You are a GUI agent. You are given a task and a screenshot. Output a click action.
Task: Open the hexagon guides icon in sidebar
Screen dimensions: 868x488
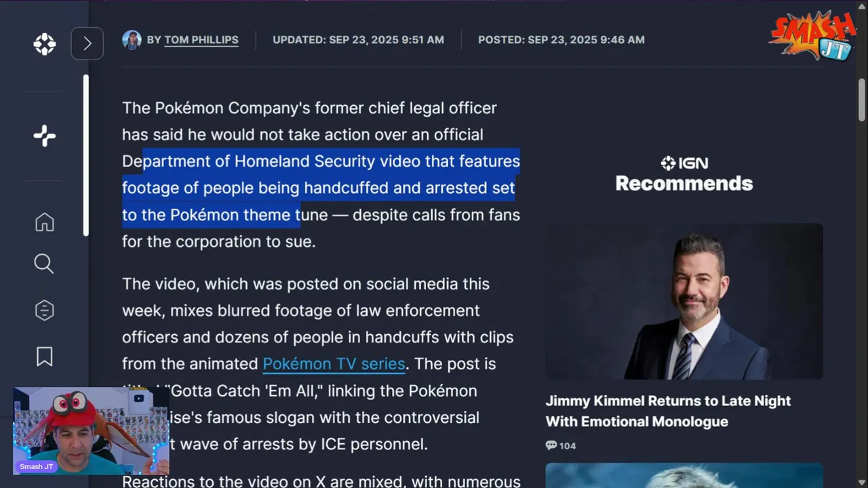(44, 310)
